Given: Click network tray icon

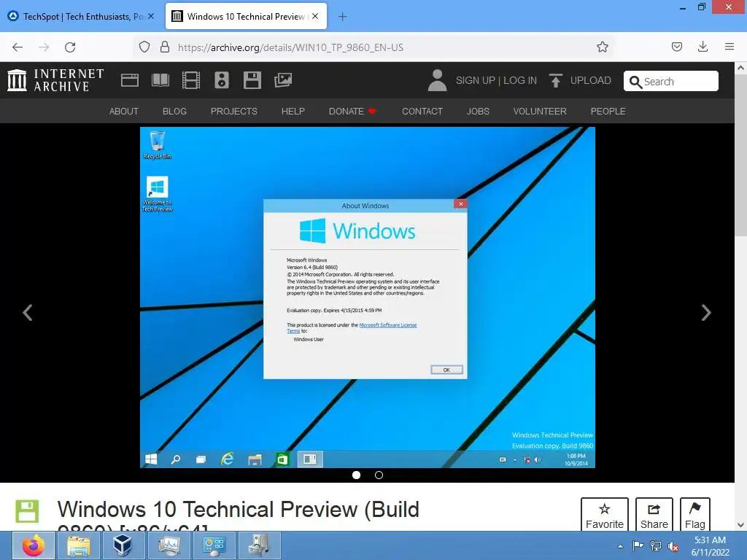Looking at the screenshot, I should (x=656, y=545).
